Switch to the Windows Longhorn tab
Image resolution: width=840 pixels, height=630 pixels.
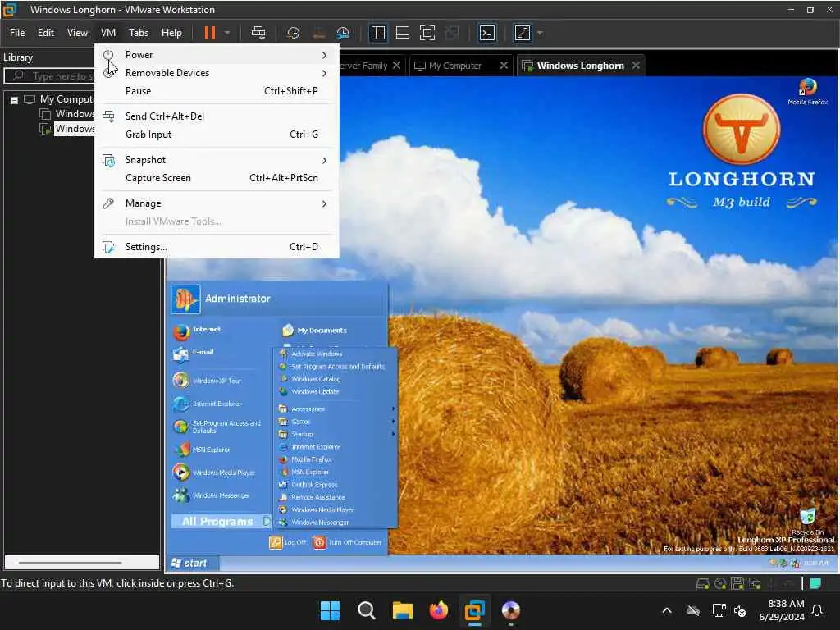[x=580, y=66]
